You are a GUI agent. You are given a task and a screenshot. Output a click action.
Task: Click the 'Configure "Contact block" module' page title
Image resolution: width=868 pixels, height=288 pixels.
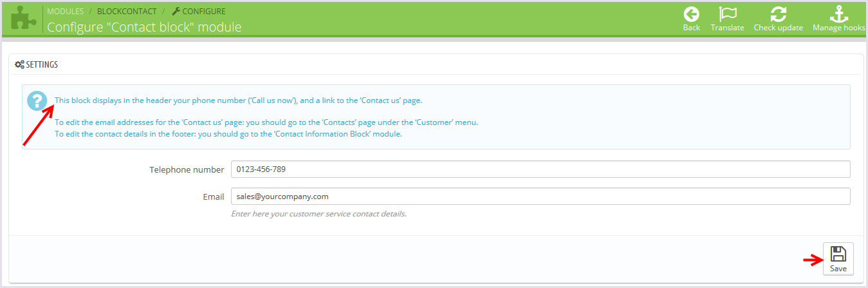coord(144,27)
